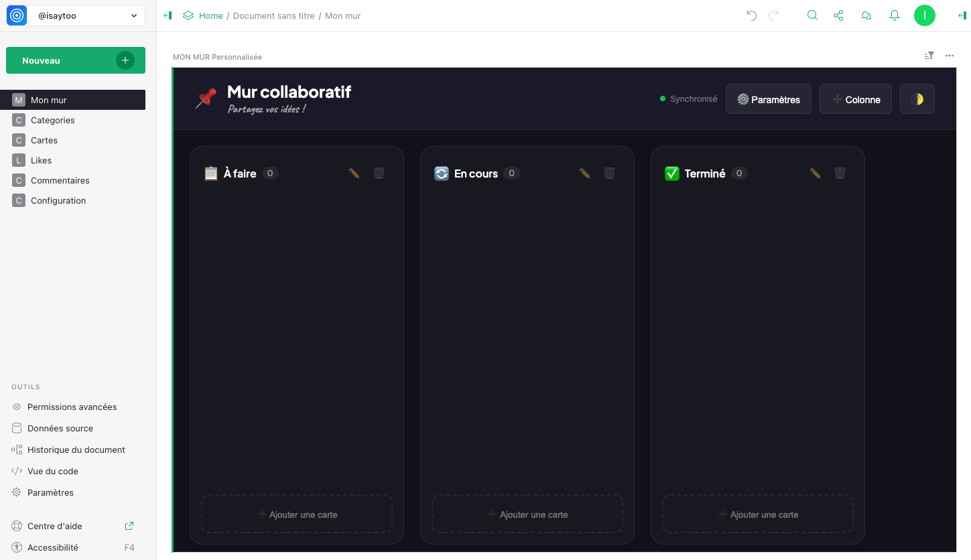Open the share icon in top bar

click(838, 15)
